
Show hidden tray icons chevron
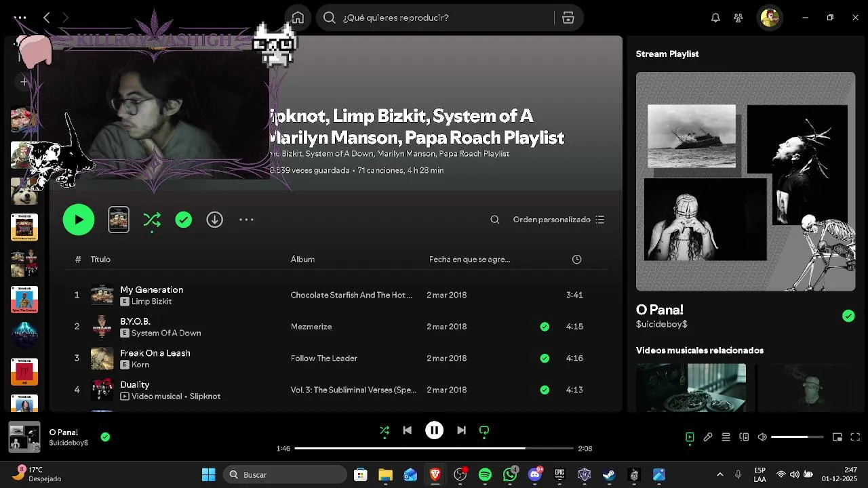tap(719, 474)
